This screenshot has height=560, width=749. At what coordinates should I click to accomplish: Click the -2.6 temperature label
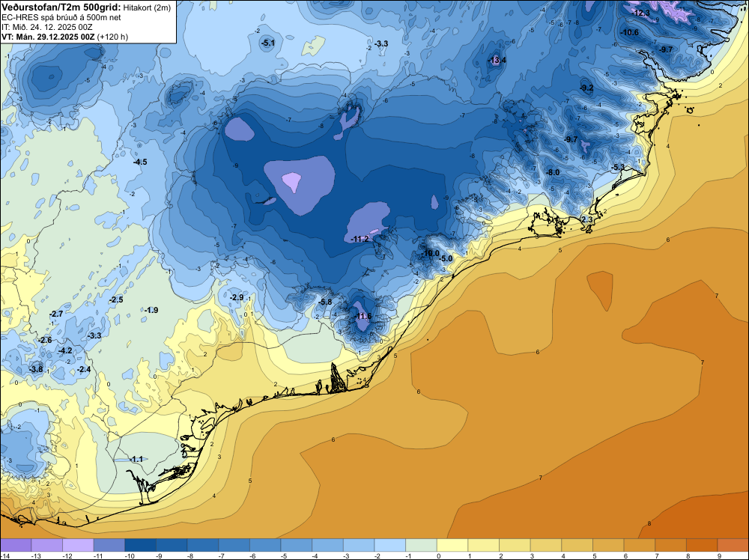(x=45, y=340)
